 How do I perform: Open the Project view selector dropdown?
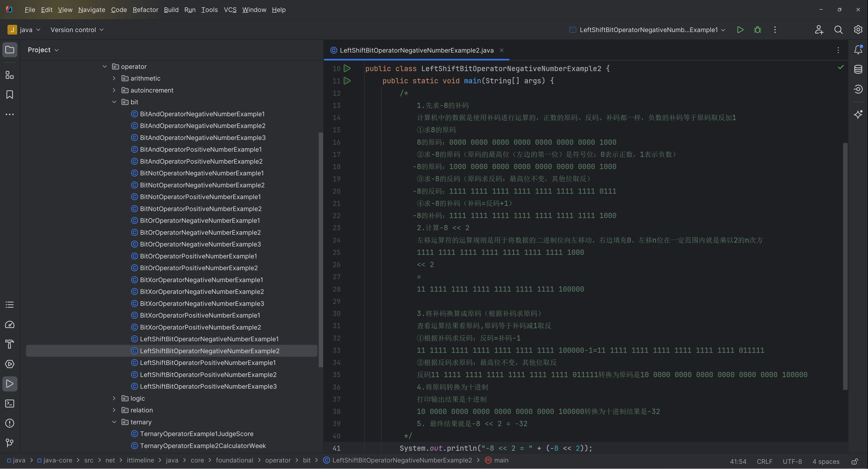click(x=43, y=50)
